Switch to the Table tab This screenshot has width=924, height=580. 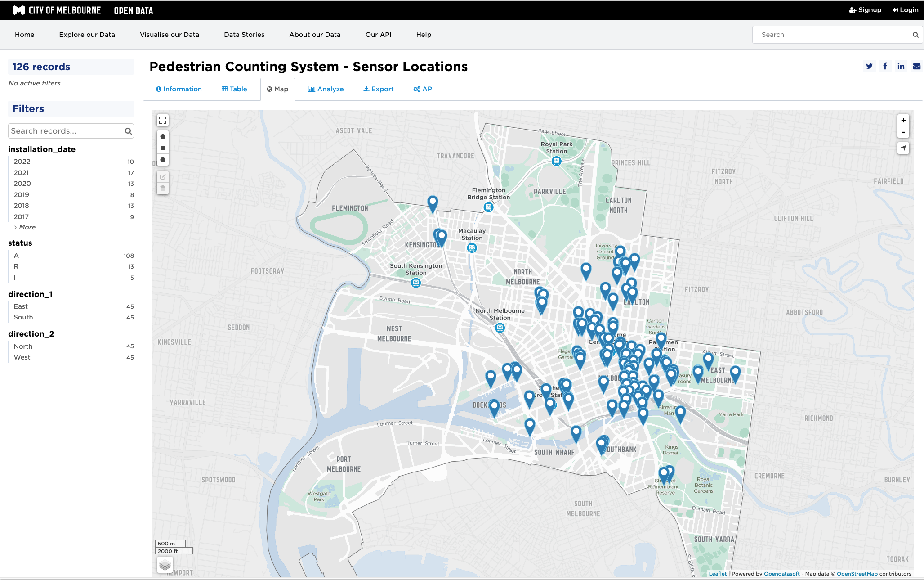(x=234, y=89)
